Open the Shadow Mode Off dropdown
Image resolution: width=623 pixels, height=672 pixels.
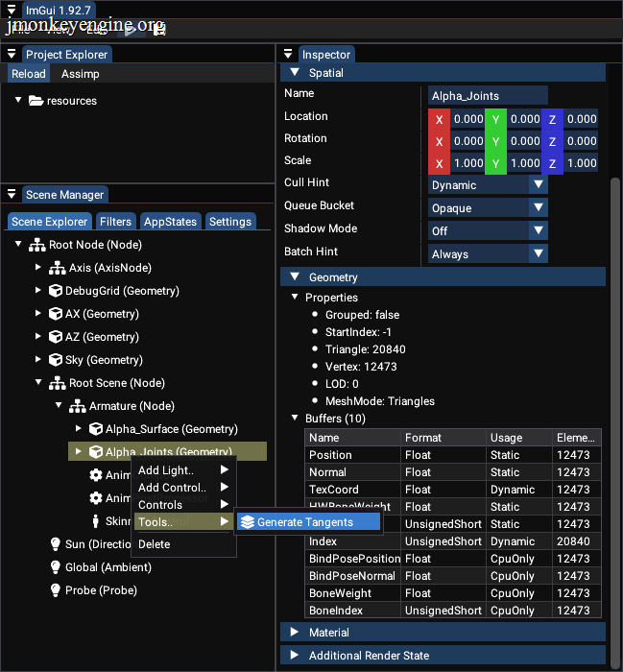point(488,231)
